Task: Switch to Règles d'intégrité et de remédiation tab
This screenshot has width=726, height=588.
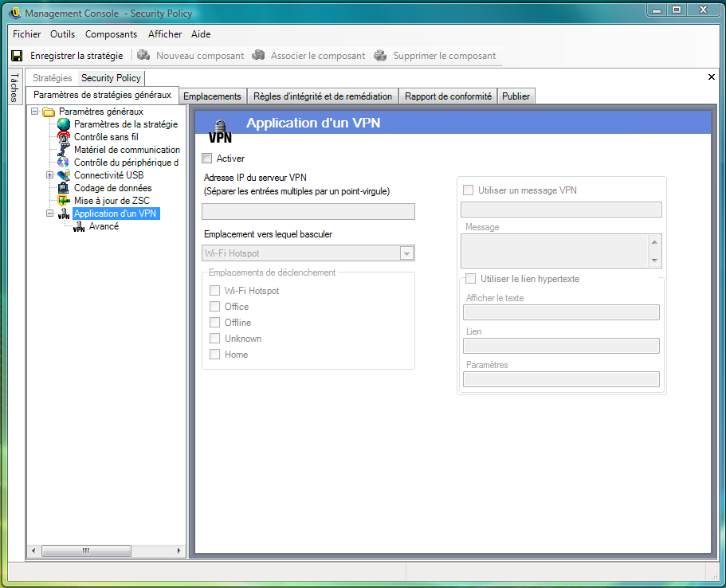Action: coord(323,96)
